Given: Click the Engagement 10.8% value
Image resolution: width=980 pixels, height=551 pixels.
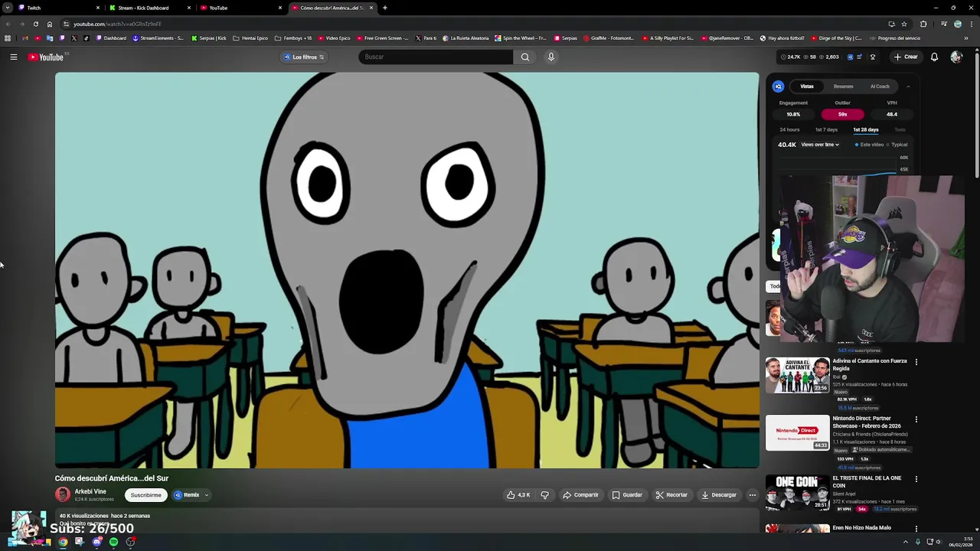Looking at the screenshot, I should 793,114.
